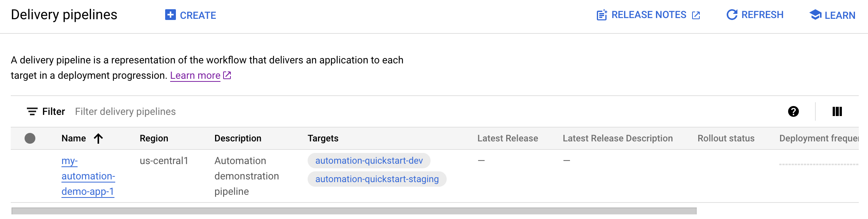Viewport: 868px width, 219px height.
Task: Click the Create plus icon
Action: point(170,15)
